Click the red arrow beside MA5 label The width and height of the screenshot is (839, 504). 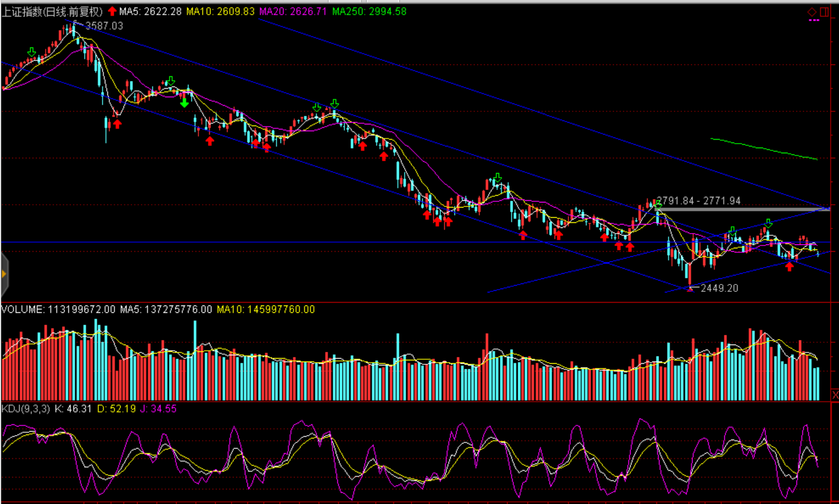coord(112,11)
